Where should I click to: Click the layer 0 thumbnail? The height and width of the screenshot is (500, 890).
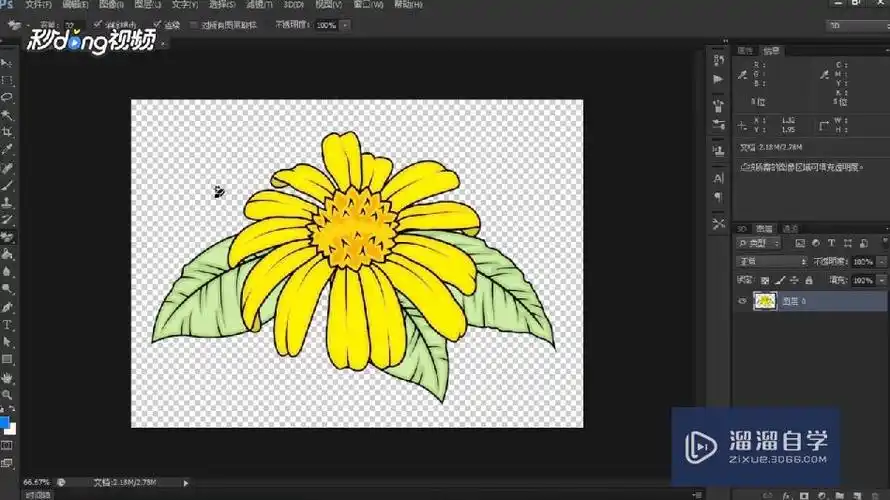tap(765, 300)
